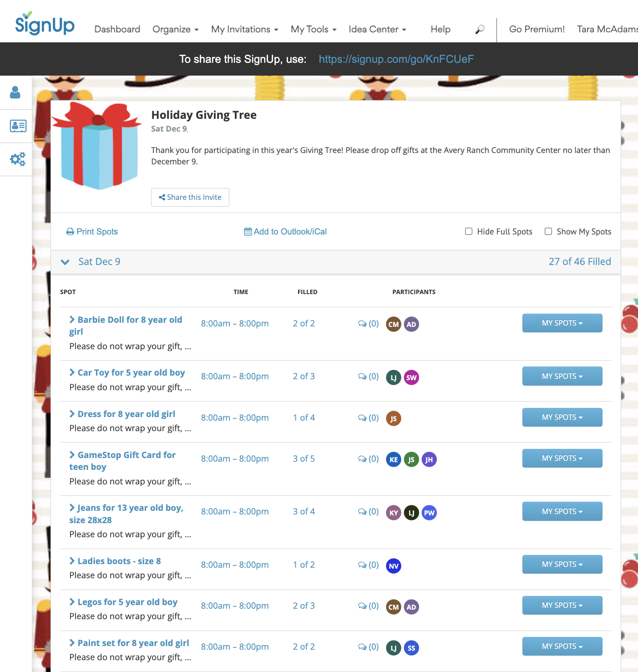This screenshot has width=638, height=672.
Task: Enable Hide Full Spots checkbox
Action: tap(469, 231)
